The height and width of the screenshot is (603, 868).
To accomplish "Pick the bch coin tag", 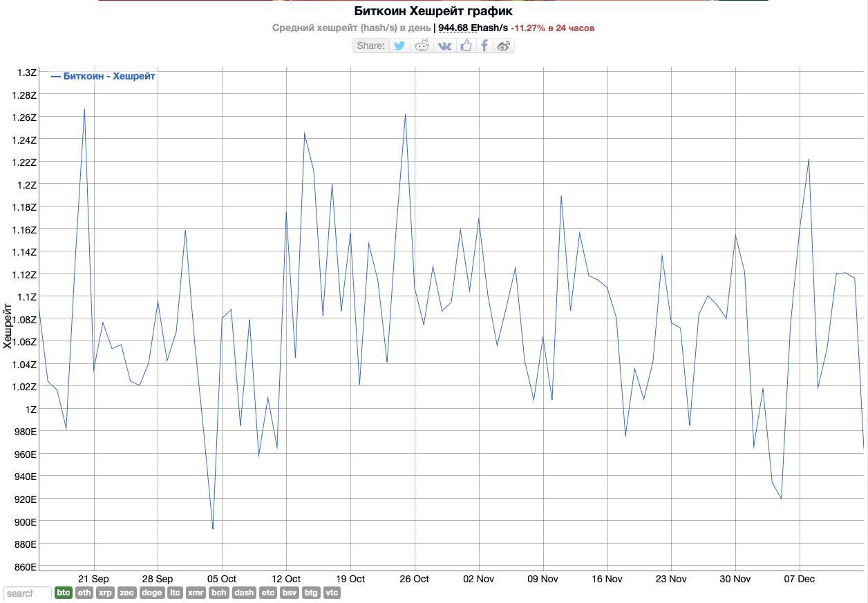I will click(219, 593).
